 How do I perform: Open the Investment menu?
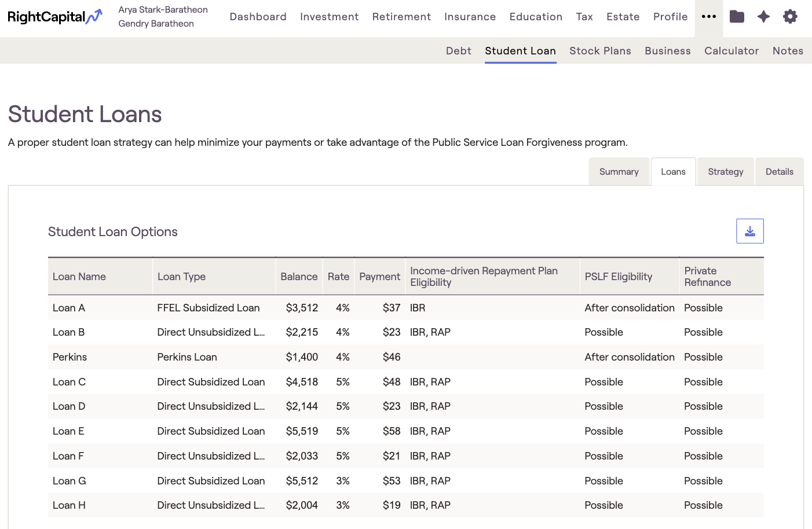[x=330, y=17]
